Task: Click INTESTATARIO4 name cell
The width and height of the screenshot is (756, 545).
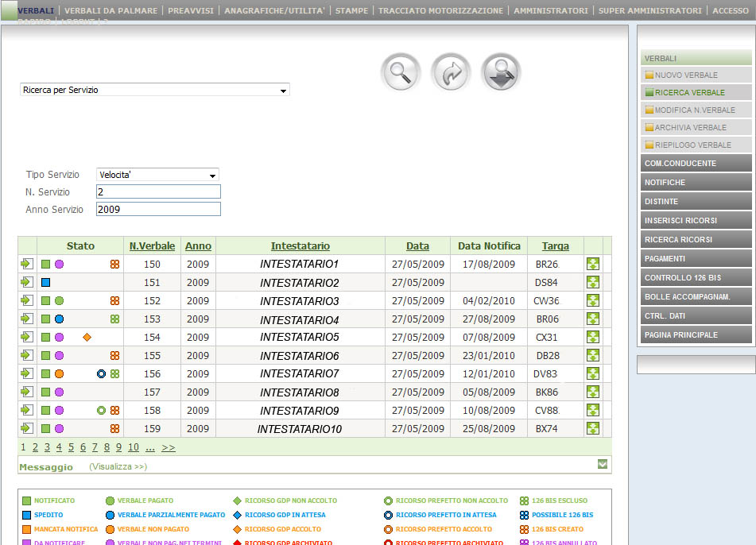Action: coord(300,320)
